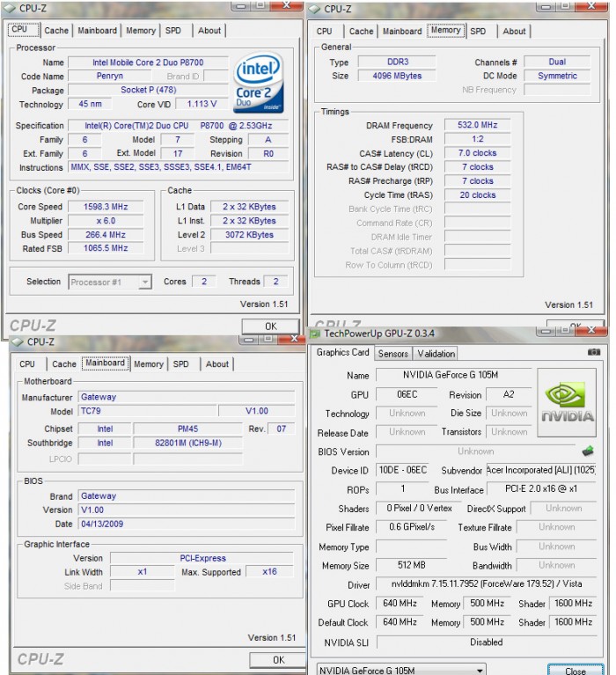Open About tab in top-left CPU-Z window
Image resolution: width=616 pixels, height=675 pixels.
(209, 31)
